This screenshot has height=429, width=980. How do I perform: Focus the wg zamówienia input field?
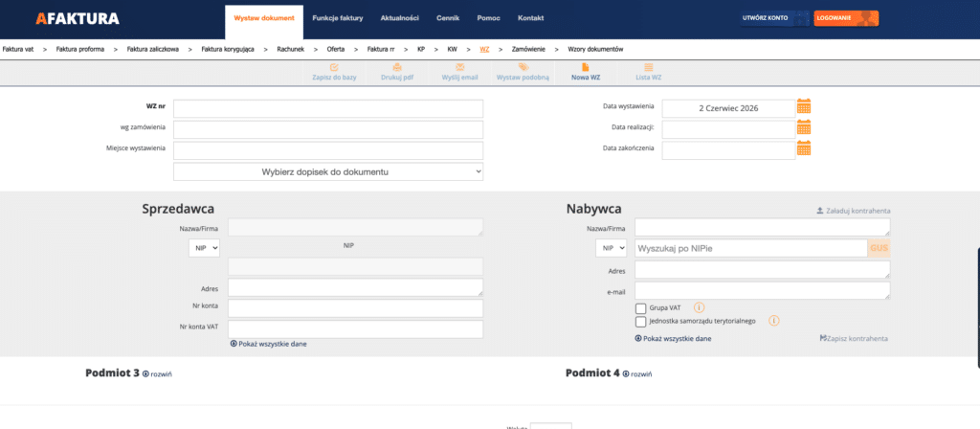tap(328, 129)
